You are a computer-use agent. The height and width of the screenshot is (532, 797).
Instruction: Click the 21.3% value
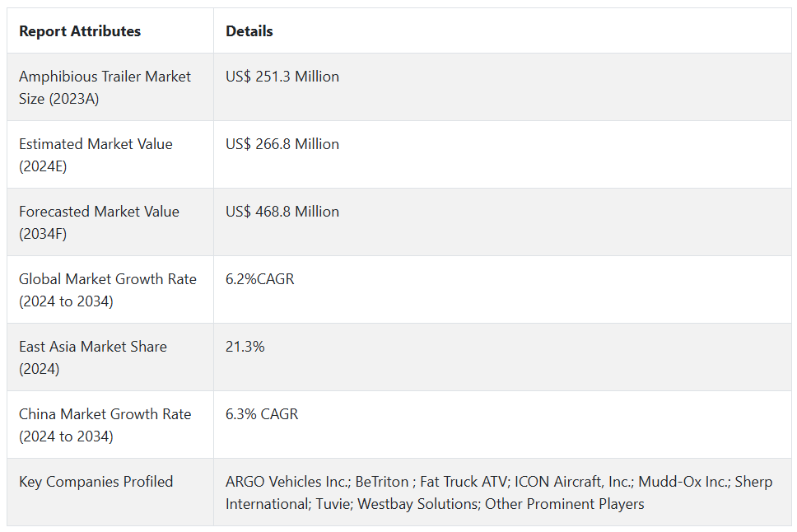coord(245,347)
